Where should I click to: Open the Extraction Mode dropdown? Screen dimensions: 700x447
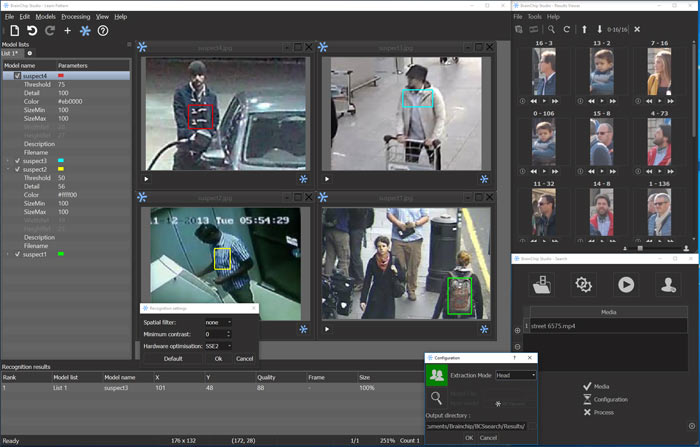(x=516, y=375)
